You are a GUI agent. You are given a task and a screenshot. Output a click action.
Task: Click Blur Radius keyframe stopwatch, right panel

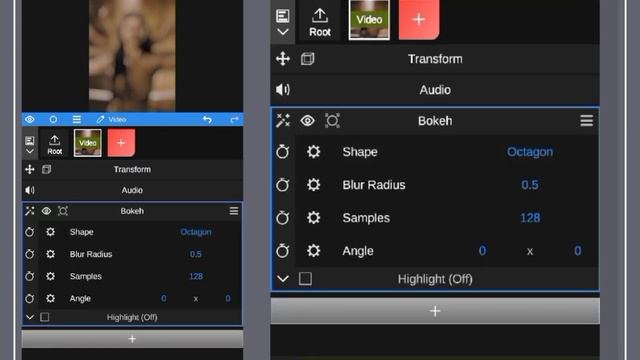(x=282, y=185)
